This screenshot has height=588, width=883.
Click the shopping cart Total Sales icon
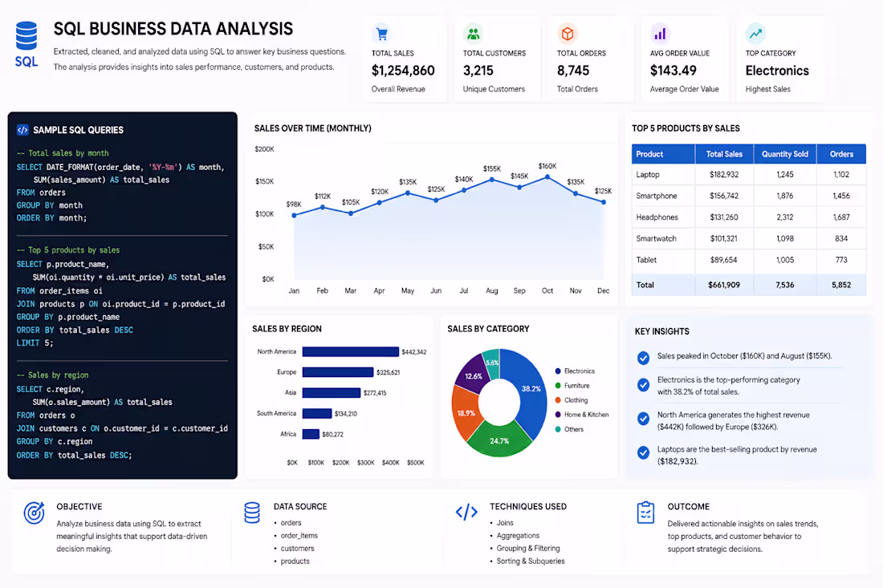tap(382, 34)
